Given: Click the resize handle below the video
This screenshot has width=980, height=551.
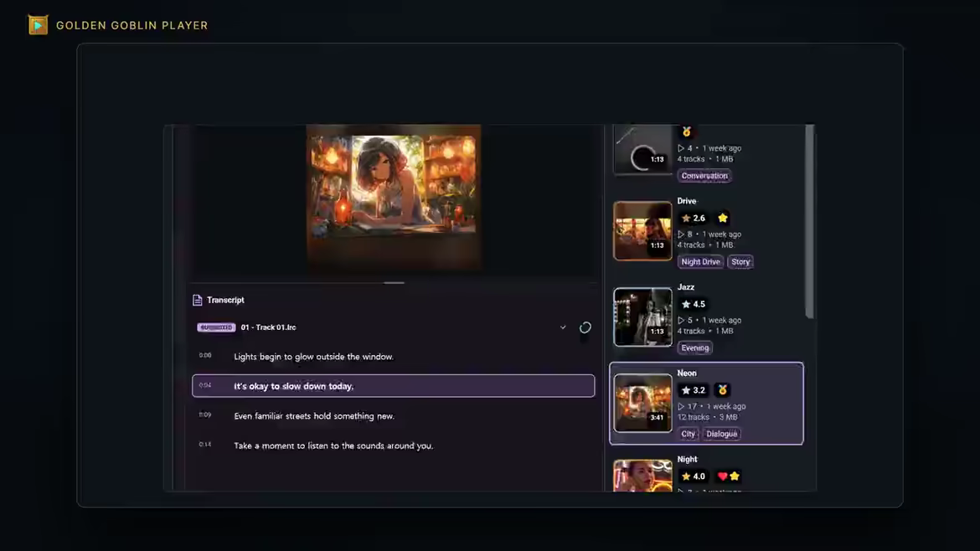Looking at the screenshot, I should (x=394, y=283).
